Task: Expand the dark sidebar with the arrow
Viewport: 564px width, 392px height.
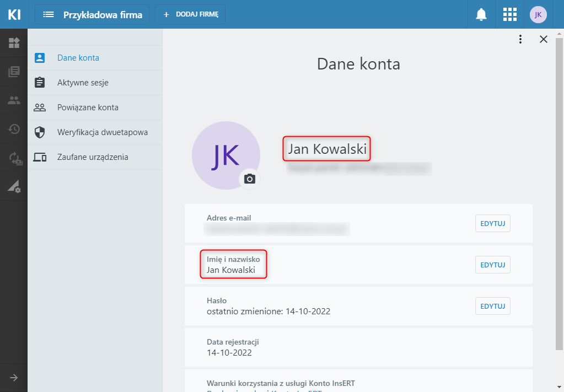Action: point(14,378)
